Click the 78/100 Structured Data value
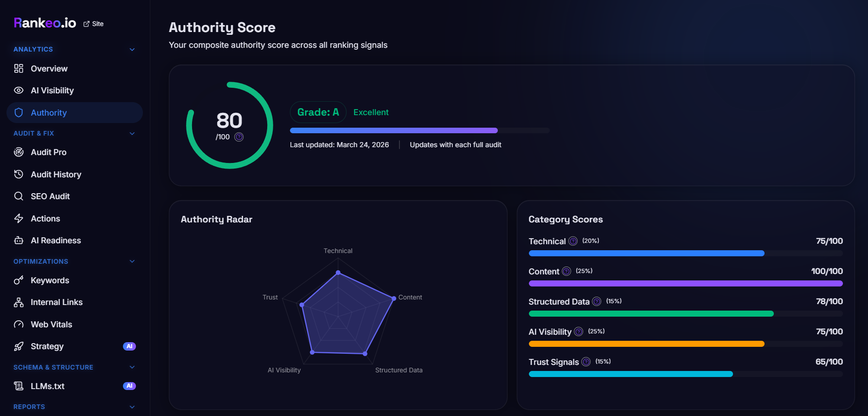868x416 pixels. point(829,301)
